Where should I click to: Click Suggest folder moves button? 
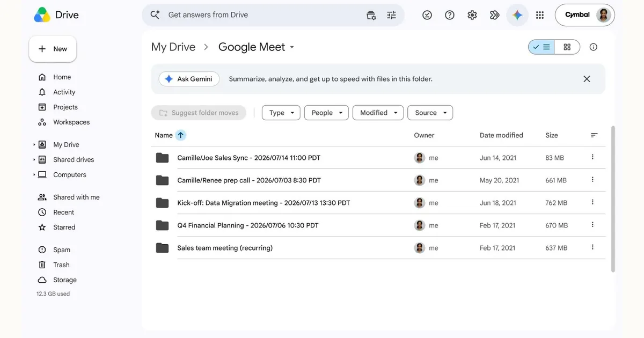tap(199, 113)
